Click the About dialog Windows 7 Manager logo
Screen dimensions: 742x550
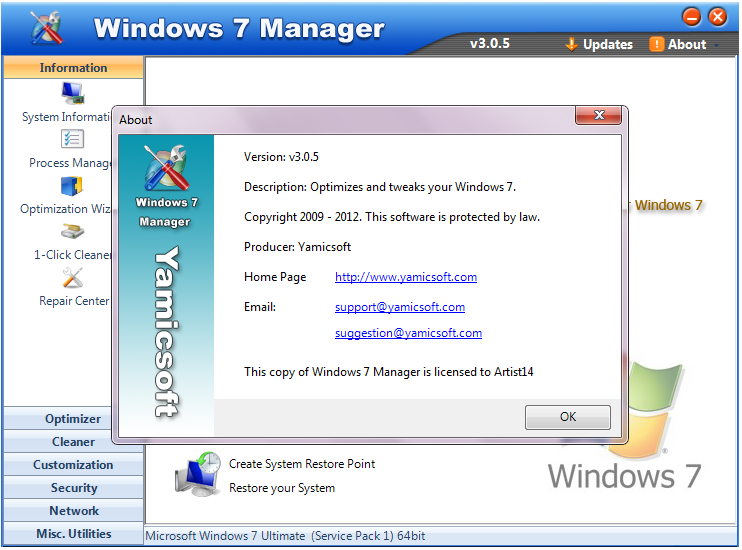click(x=166, y=168)
